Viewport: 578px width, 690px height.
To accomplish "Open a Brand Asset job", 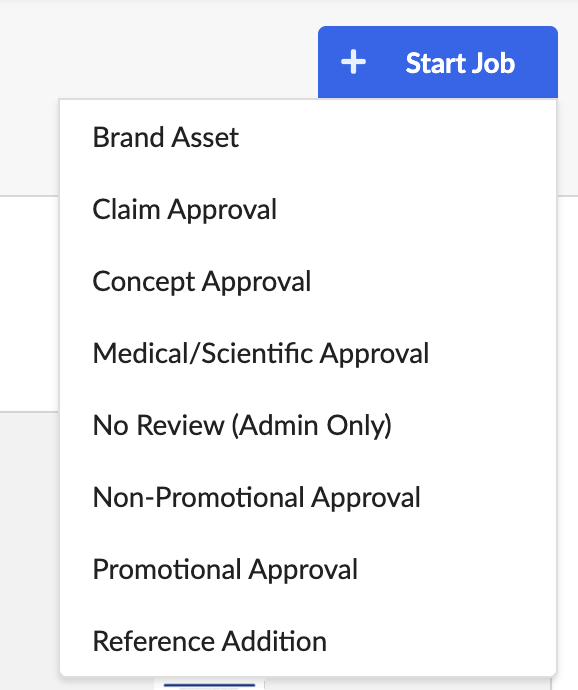I will pyautogui.click(x=308, y=137).
